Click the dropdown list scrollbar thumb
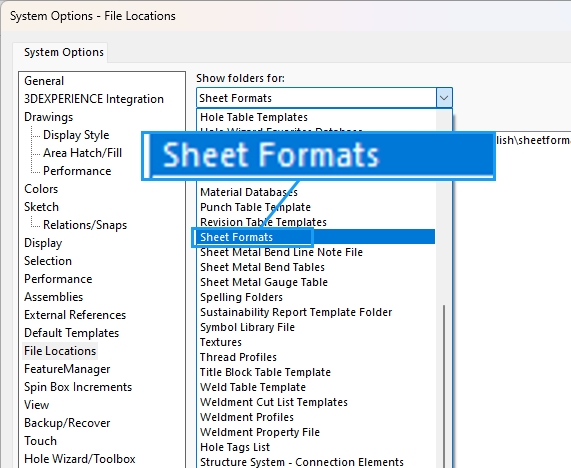 (x=444, y=386)
